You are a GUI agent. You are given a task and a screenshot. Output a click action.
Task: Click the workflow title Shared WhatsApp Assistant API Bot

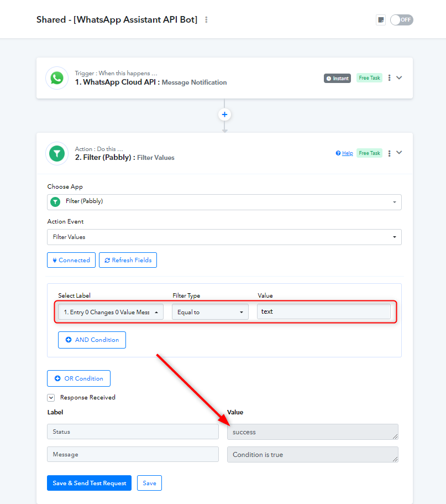pos(117,19)
